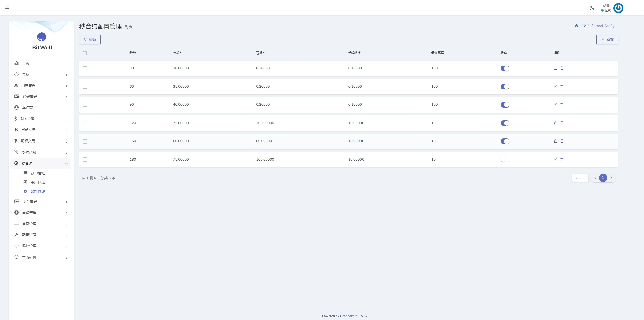Delete the 150 seconds row
This screenshot has width=644, height=320.
pyautogui.click(x=562, y=141)
